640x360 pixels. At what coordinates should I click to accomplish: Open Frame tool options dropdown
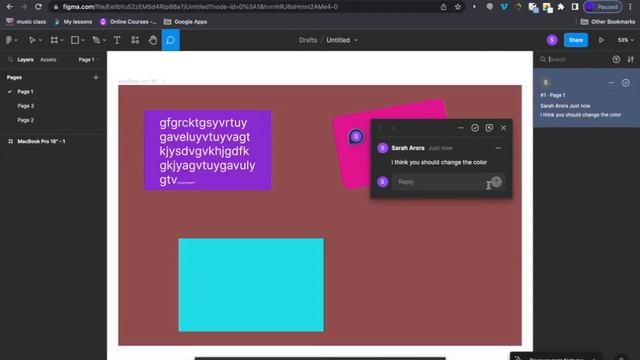click(x=62, y=40)
